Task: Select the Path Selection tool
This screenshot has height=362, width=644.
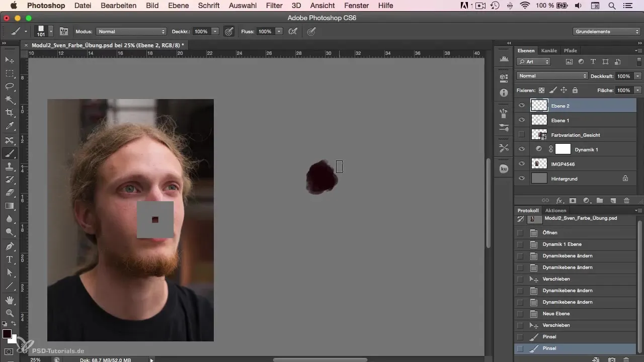Action: (10, 273)
